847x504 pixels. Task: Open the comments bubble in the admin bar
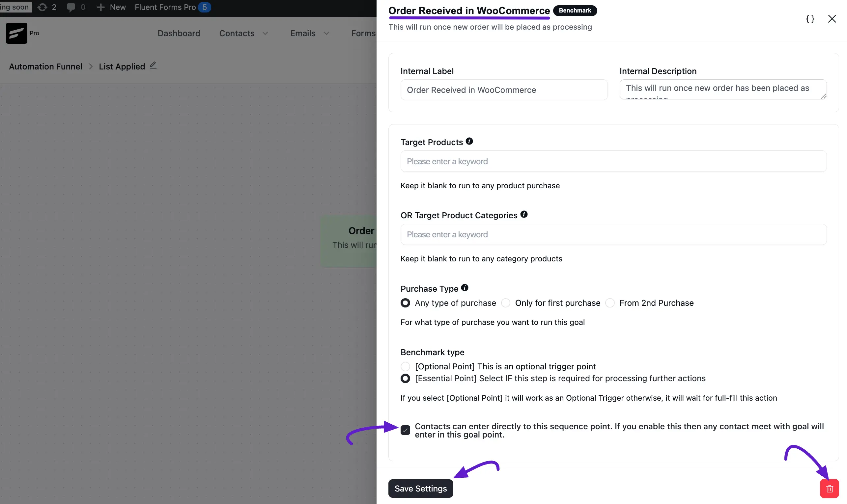71,7
